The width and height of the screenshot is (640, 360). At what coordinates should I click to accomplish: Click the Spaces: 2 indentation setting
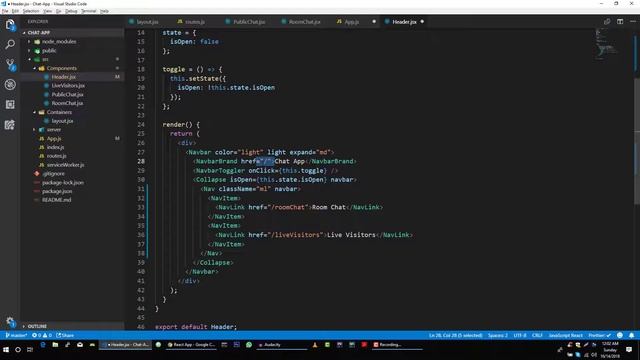pyautogui.click(x=498, y=335)
